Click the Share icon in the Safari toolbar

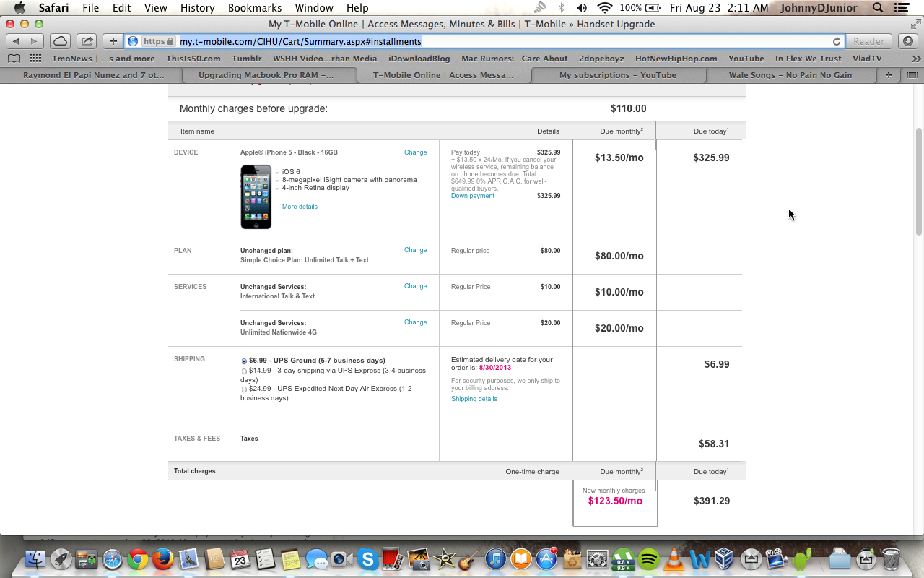[86, 41]
